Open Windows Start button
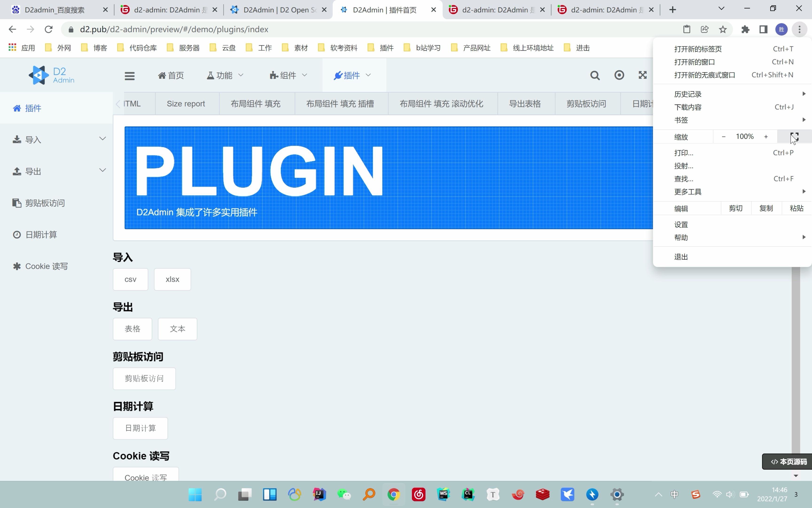 pos(195,495)
